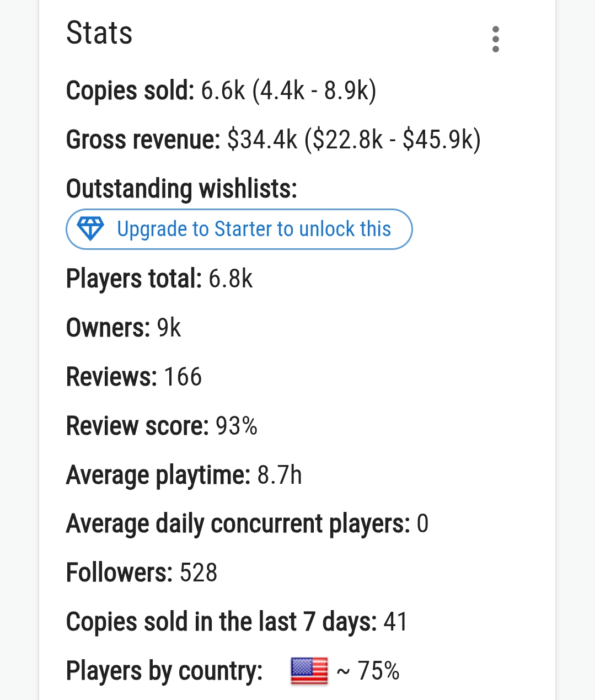The image size is (595, 700).
Task: Click 'Upgrade to Starter to unlock this'
Action: tap(254, 229)
